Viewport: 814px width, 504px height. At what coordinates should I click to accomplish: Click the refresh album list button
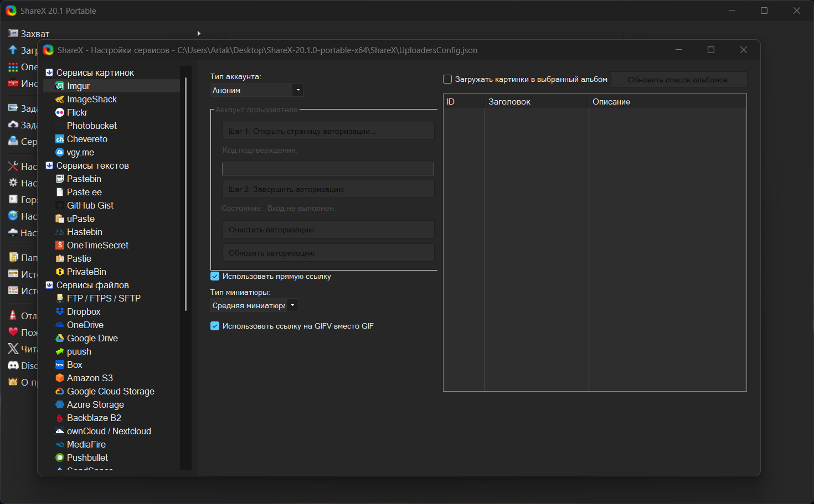(678, 80)
